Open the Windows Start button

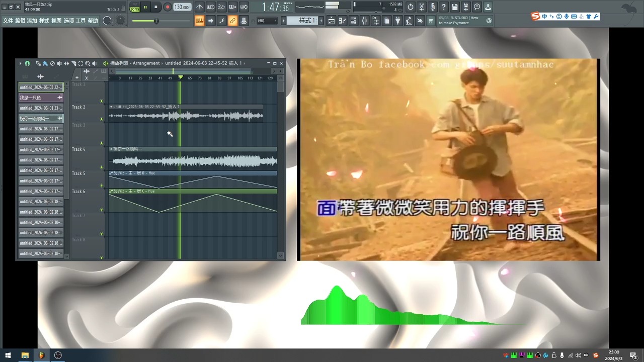click(x=8, y=355)
